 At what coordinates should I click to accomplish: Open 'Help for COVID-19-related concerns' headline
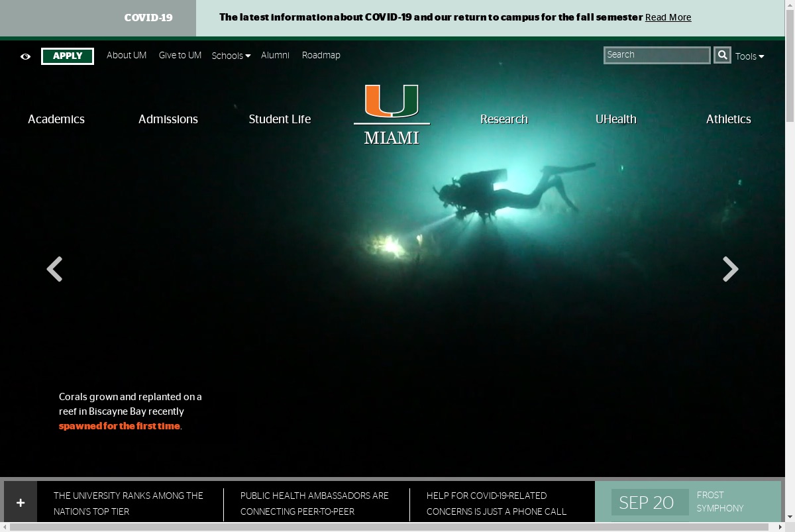[x=497, y=504]
